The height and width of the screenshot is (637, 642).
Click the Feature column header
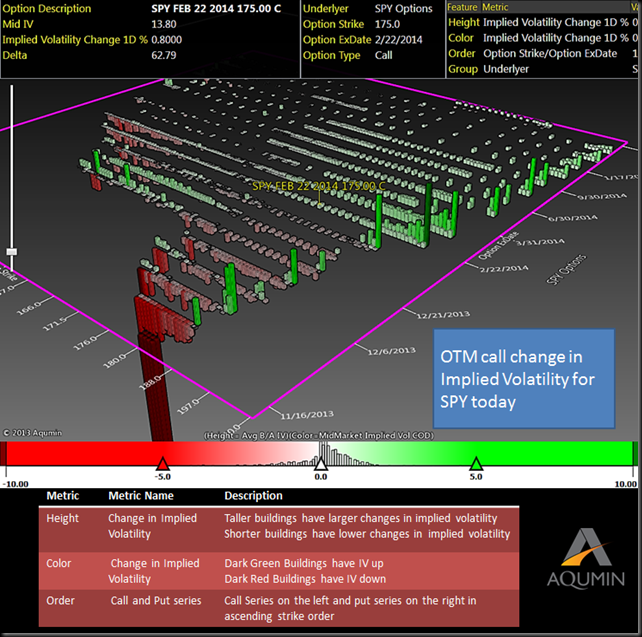coord(463,7)
